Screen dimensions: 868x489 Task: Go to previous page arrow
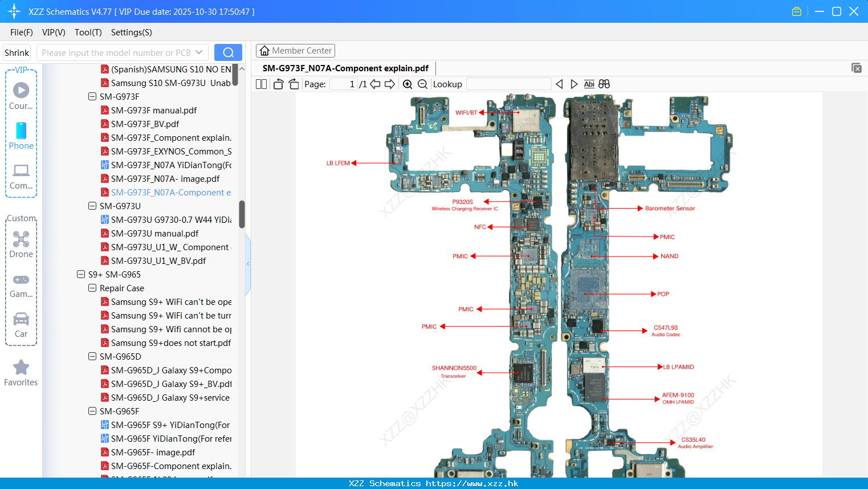pyautogui.click(x=375, y=84)
